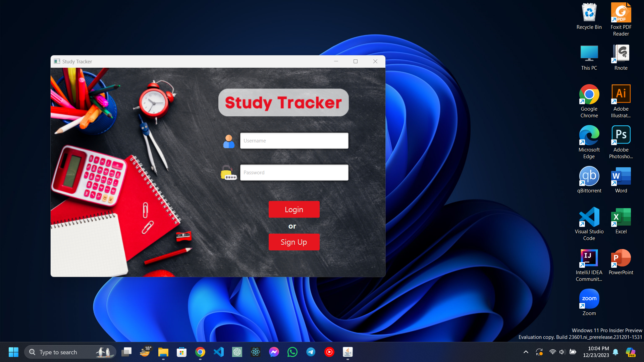This screenshot has height=362, width=644.
Task: Open Telegram from the taskbar
Action: click(311, 352)
